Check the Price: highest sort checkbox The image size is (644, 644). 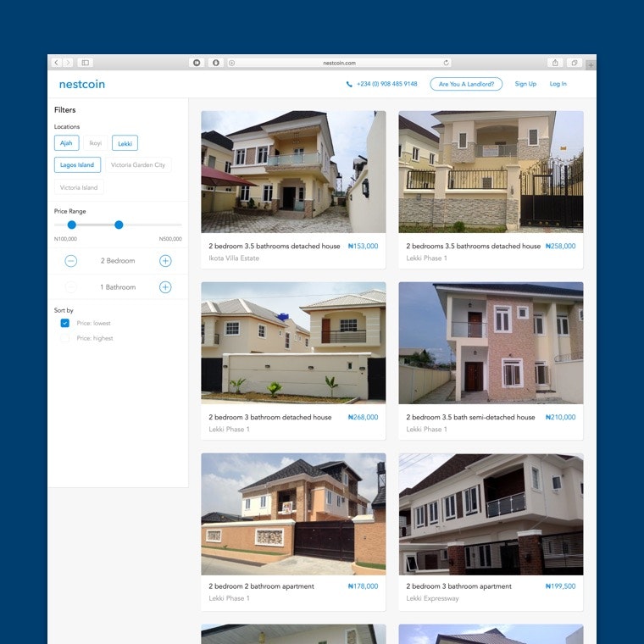tap(65, 338)
